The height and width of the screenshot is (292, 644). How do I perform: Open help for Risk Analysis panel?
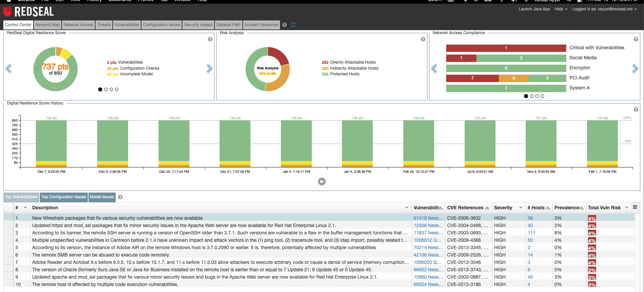coord(423,39)
